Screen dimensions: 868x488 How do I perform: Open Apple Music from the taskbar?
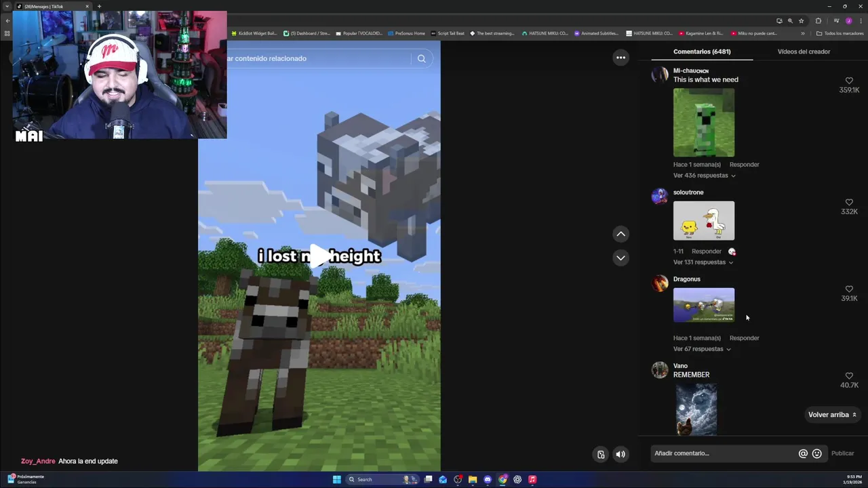532,479
